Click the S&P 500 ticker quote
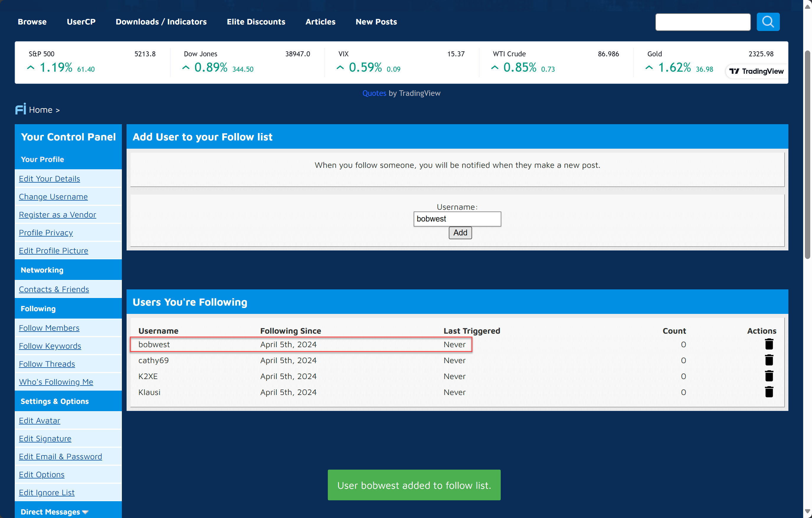This screenshot has width=812, height=518. tap(92, 62)
